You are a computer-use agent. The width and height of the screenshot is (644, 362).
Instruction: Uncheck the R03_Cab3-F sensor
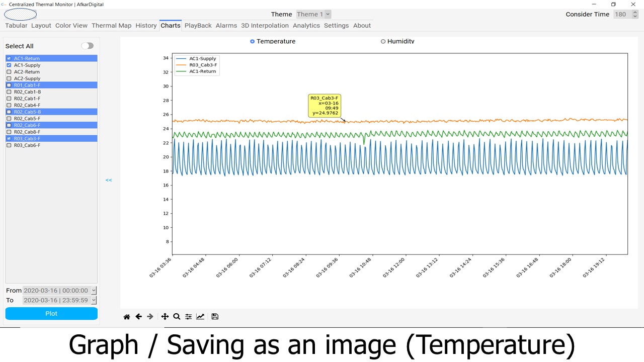tap(9, 139)
